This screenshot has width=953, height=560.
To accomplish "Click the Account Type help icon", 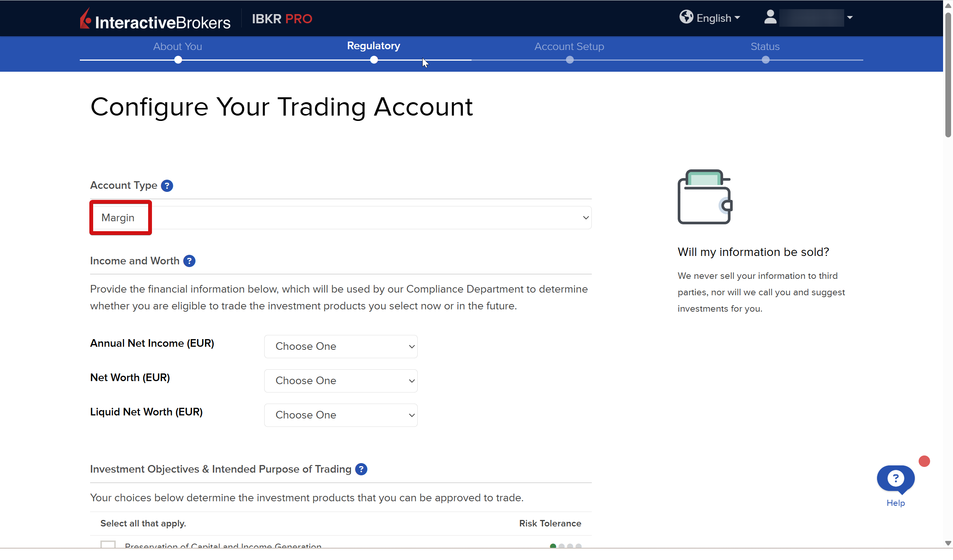I will pos(167,186).
